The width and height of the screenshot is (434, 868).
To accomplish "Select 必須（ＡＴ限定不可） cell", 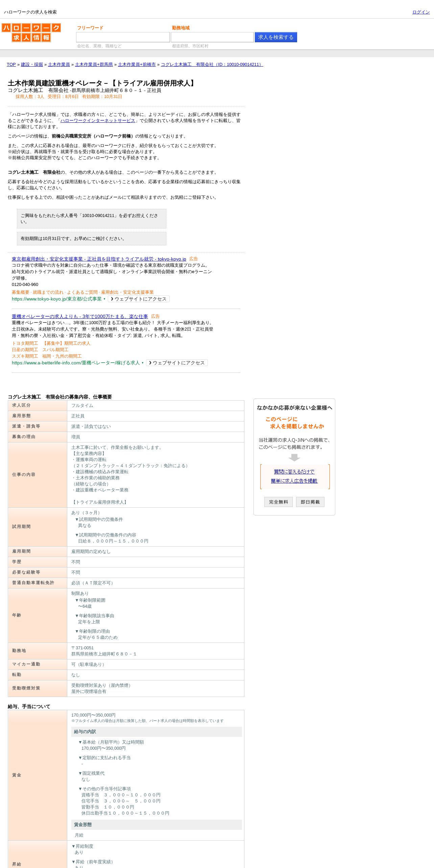I will click(155, 583).
